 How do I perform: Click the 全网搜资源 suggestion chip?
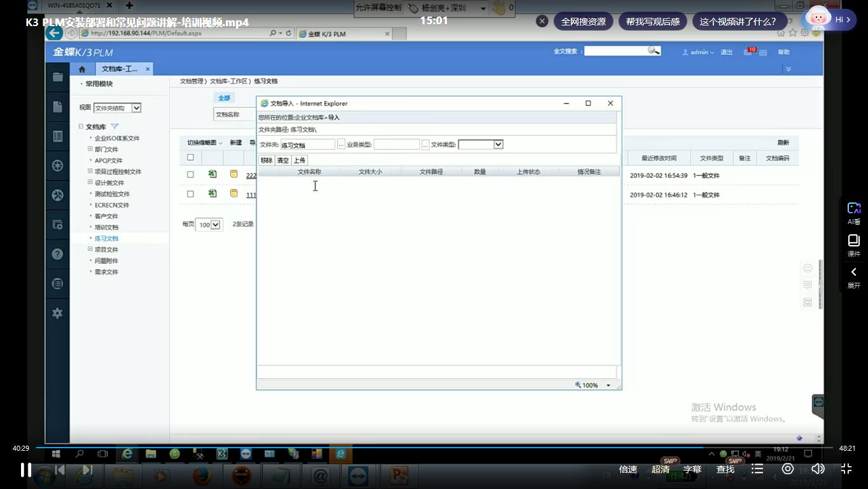(583, 21)
